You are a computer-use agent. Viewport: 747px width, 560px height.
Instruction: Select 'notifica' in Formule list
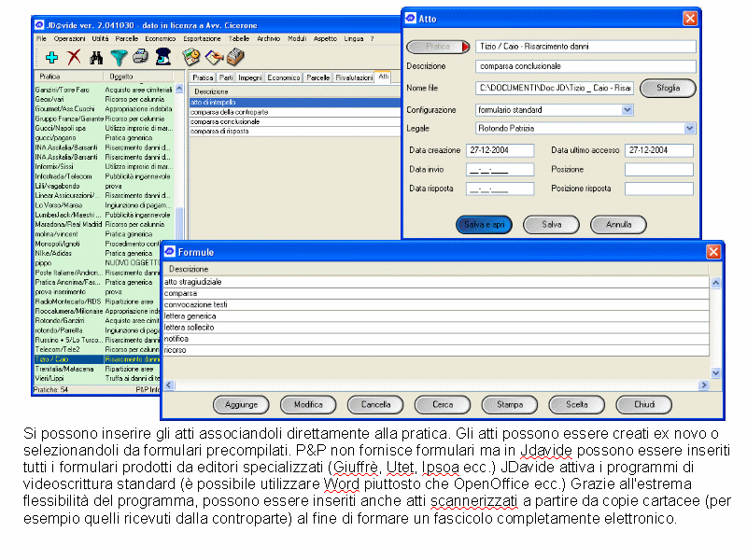click(x=436, y=339)
